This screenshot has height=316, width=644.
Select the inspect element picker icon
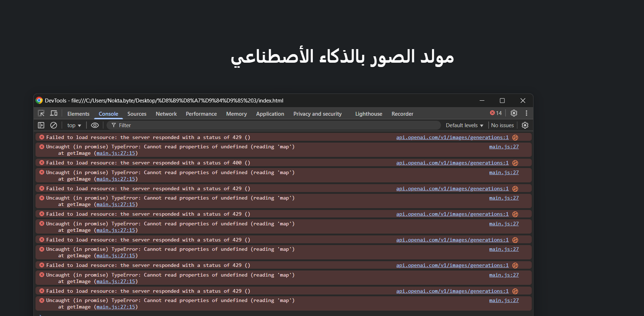[41, 113]
